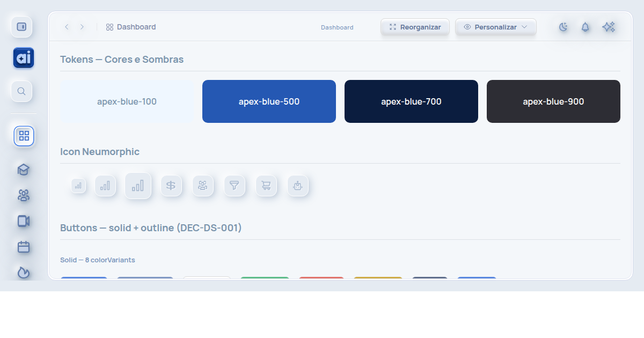Switch to dark mode moon icon
Viewport: 644px width, 338px height.
point(563,27)
